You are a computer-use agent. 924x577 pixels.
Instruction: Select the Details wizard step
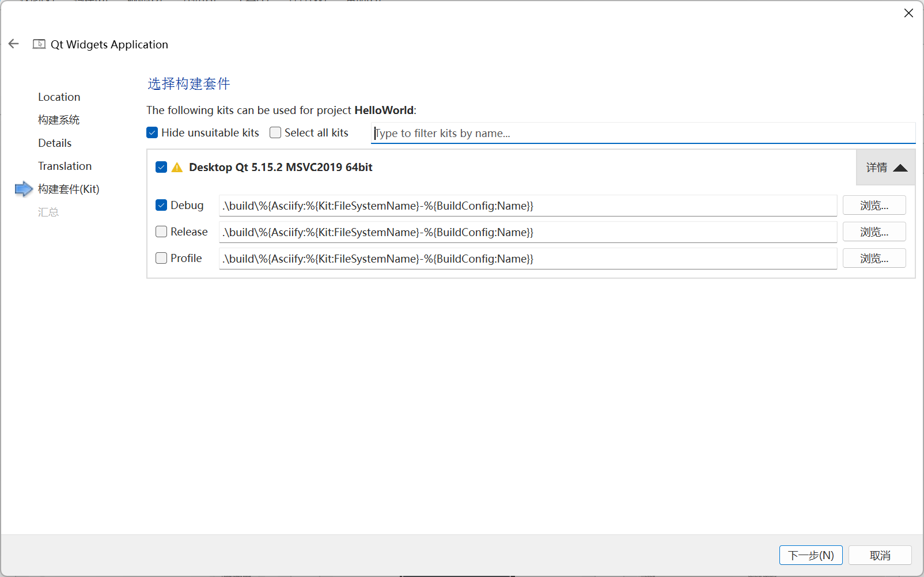click(x=55, y=143)
